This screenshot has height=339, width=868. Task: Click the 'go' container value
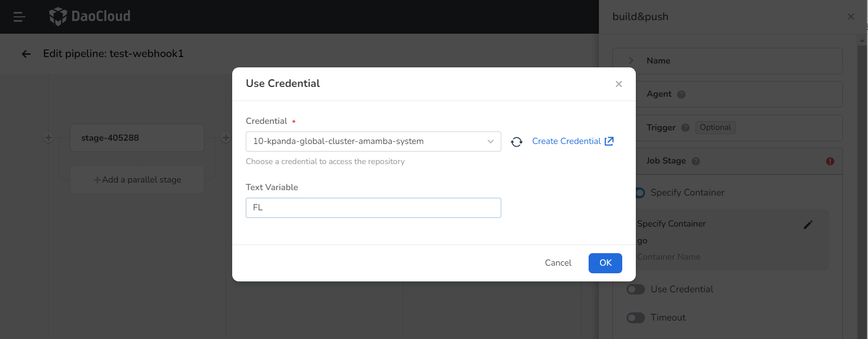[x=642, y=241]
